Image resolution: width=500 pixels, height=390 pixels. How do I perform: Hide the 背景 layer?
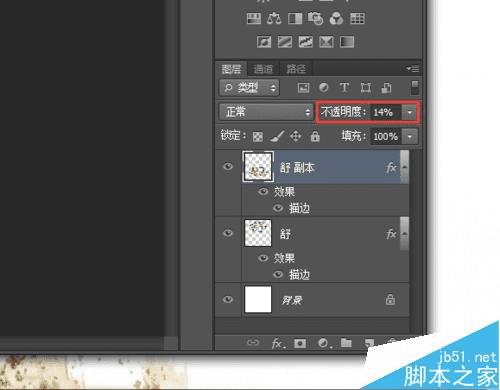[228, 299]
